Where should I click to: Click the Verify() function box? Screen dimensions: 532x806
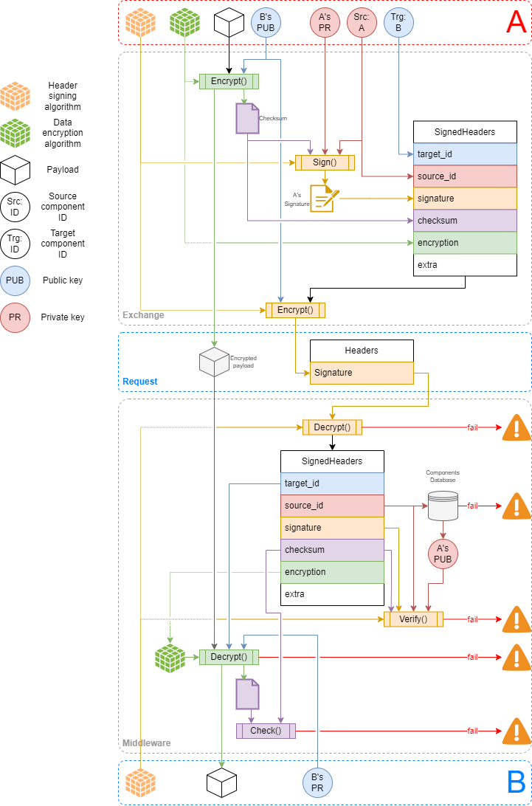click(413, 619)
